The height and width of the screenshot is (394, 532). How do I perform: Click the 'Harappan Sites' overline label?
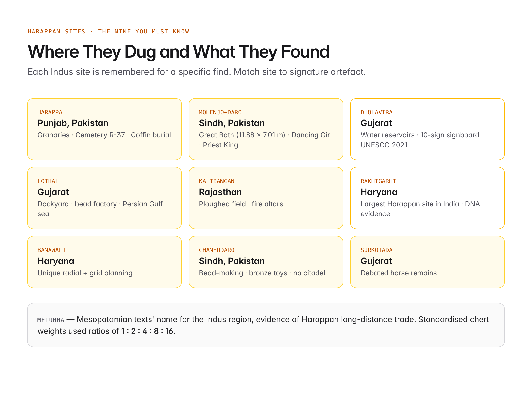[56, 32]
